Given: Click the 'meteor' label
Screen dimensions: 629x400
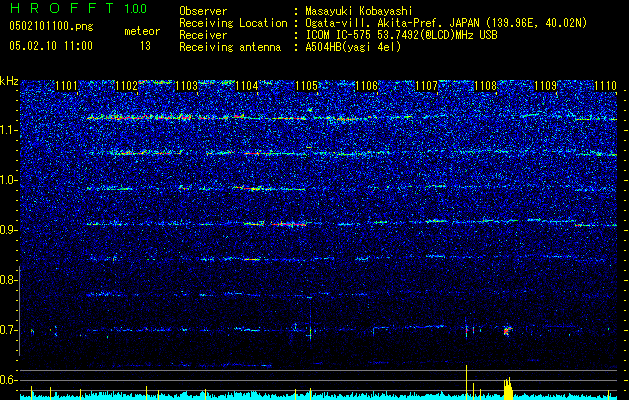Looking at the screenshot, I should coord(142,31).
